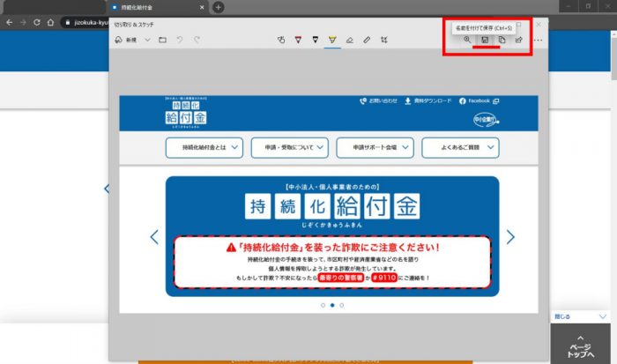The width and height of the screenshot is (617, 364).
Task: Expand よくあるご質問 dropdown menu
Action: pos(460,147)
